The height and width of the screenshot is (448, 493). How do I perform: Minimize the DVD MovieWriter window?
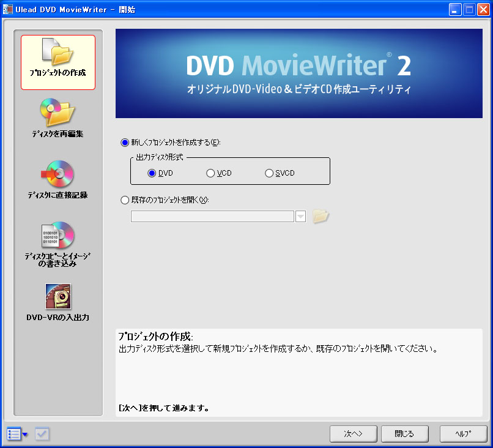455,10
